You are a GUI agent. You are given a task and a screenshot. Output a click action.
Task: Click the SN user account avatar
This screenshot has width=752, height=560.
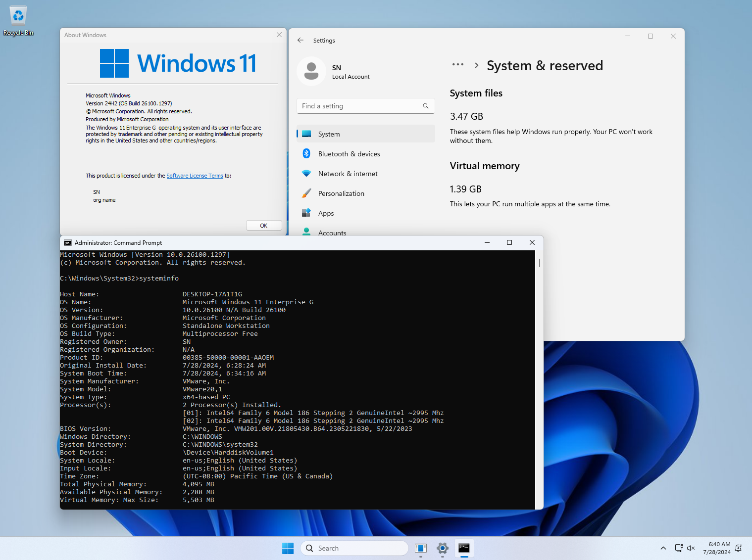(x=311, y=71)
